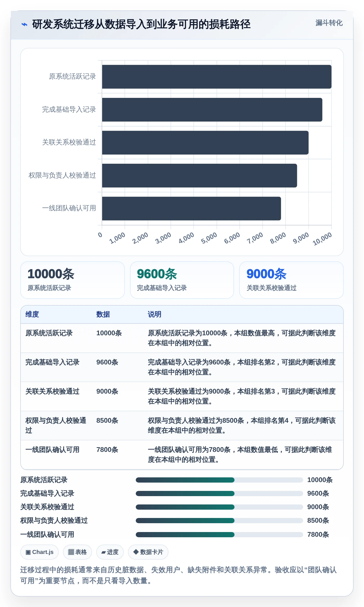Click the 权限与负责人校验通过 cell in the table
Screen dimensions: 364x607
(x=56, y=425)
